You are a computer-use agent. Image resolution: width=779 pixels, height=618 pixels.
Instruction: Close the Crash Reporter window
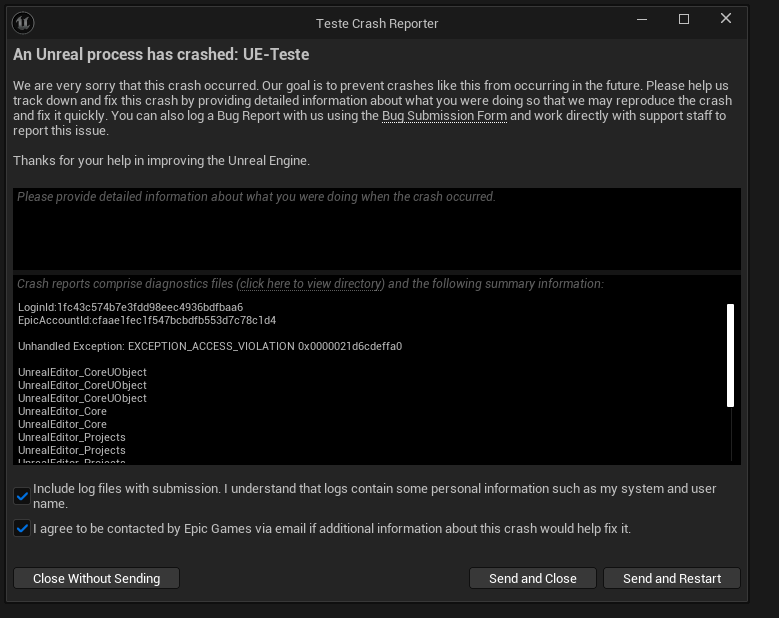[726, 19]
